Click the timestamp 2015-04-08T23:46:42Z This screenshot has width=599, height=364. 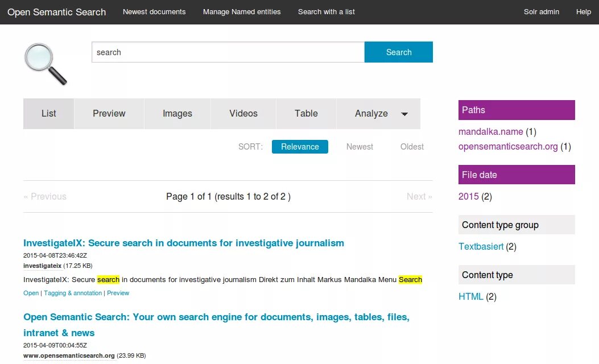[55, 255]
